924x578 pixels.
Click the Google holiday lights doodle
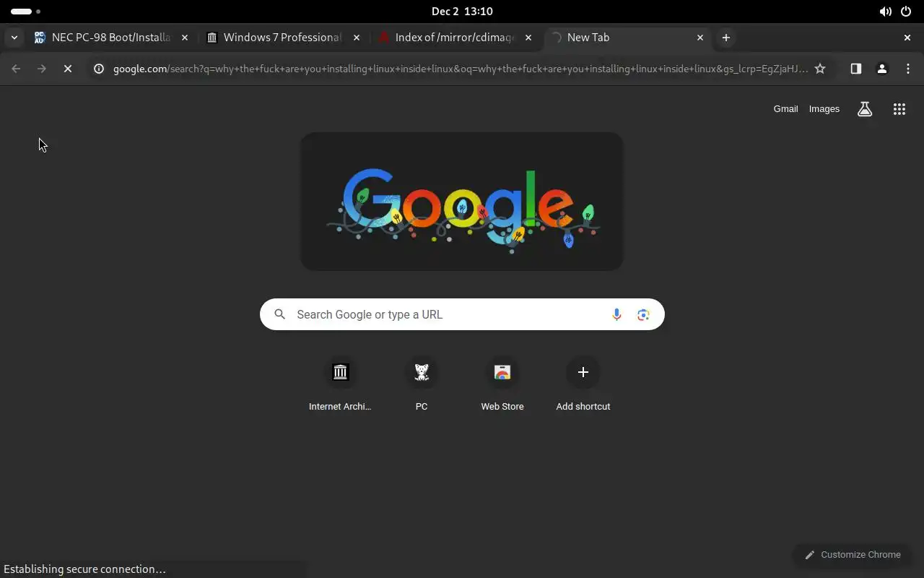click(x=462, y=202)
